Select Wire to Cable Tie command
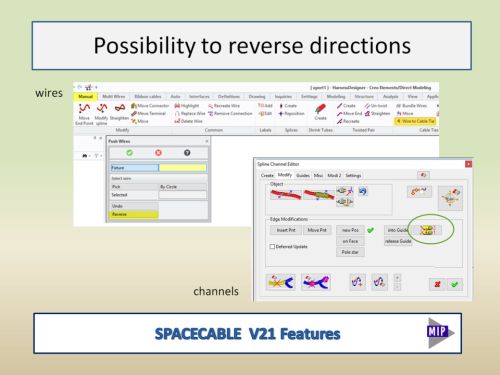Screen dimensions: 500x375 tap(415, 121)
